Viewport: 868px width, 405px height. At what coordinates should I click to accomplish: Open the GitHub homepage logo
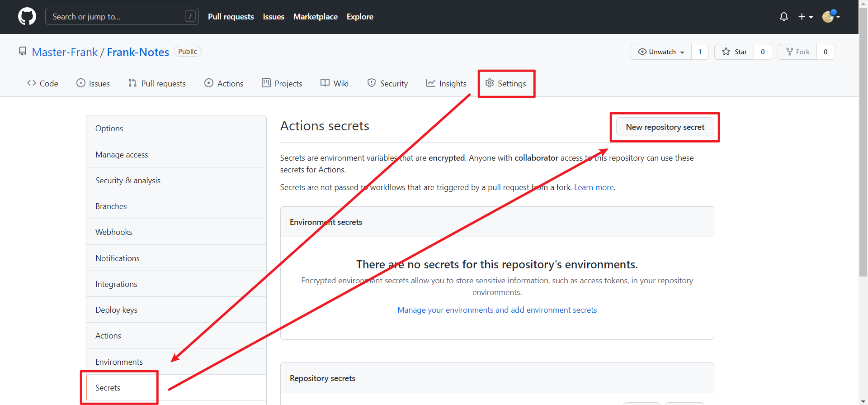click(x=27, y=16)
